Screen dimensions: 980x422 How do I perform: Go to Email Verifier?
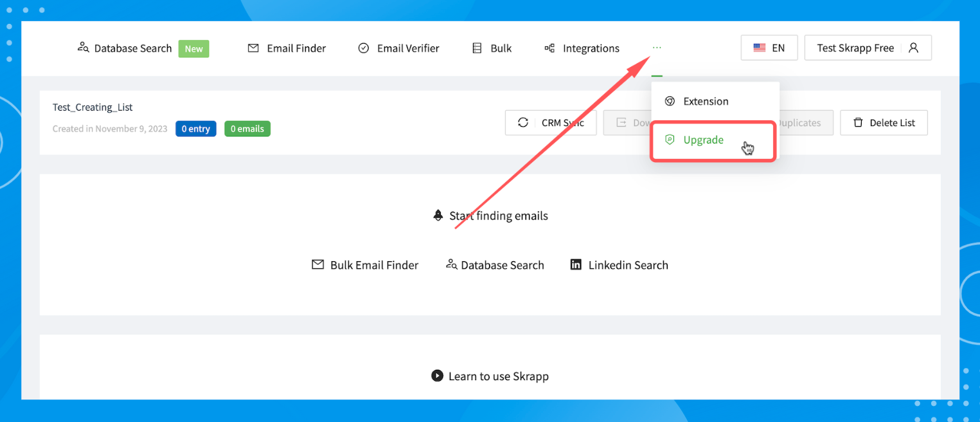click(398, 48)
